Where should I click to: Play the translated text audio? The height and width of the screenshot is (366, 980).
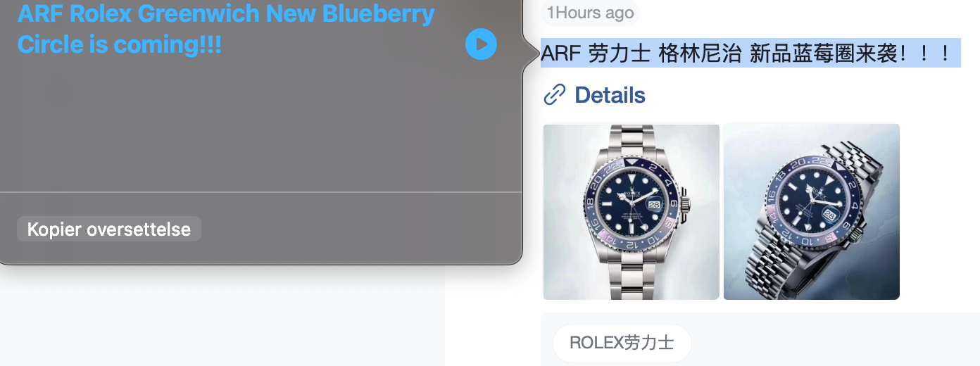(481, 44)
